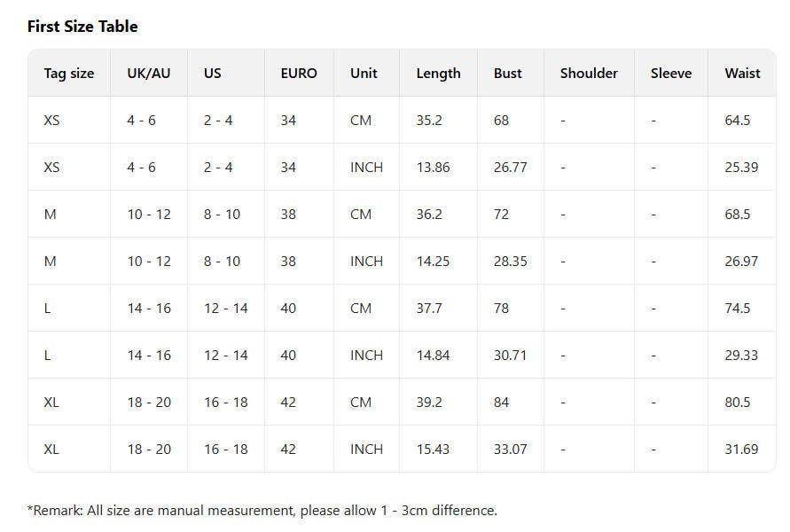The image size is (790, 532).
Task: Click the Shoulder column header
Action: (589, 74)
